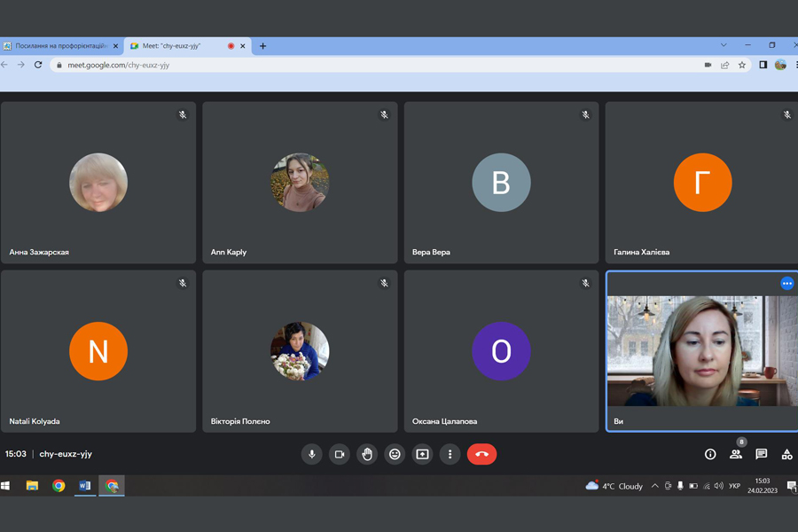Click muted mic icon on Галина Халієва tile

pyautogui.click(x=787, y=114)
